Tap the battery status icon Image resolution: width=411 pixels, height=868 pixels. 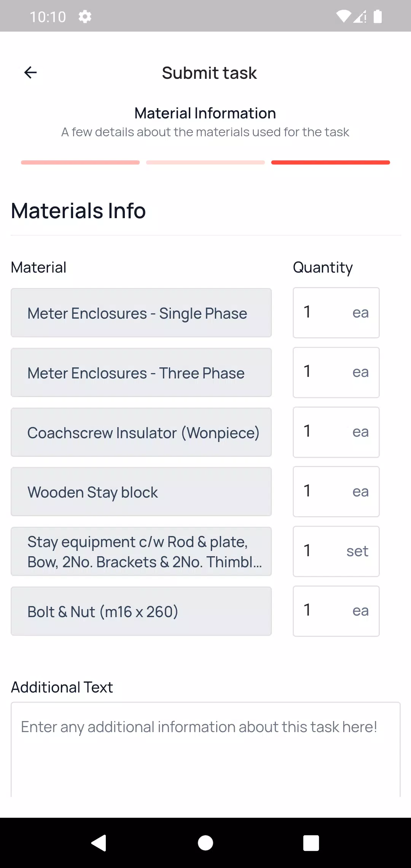(x=378, y=17)
